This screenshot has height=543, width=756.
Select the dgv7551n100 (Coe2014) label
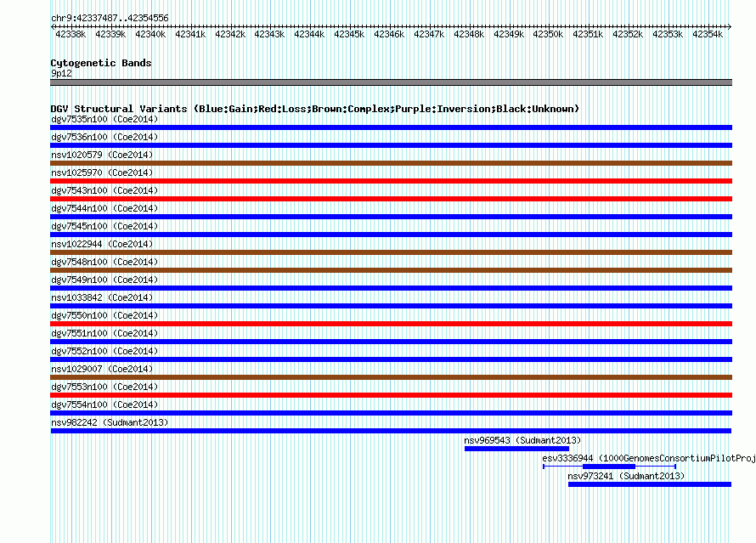click(104, 333)
